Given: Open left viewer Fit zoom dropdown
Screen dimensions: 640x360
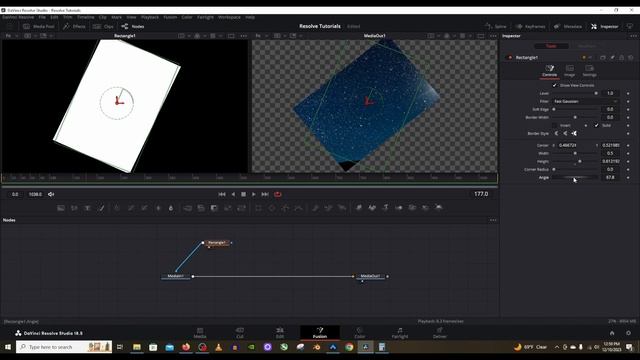Looking at the screenshot, I should click(11, 36).
